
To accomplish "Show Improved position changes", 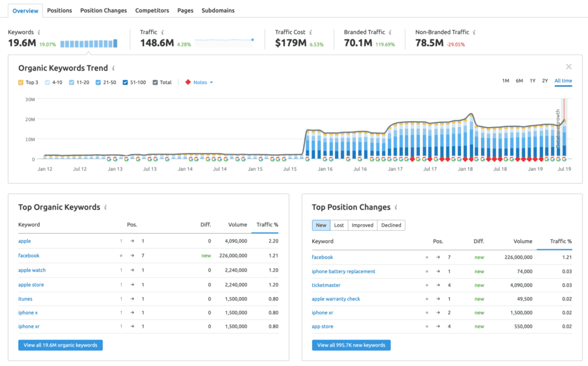I will tap(363, 225).
